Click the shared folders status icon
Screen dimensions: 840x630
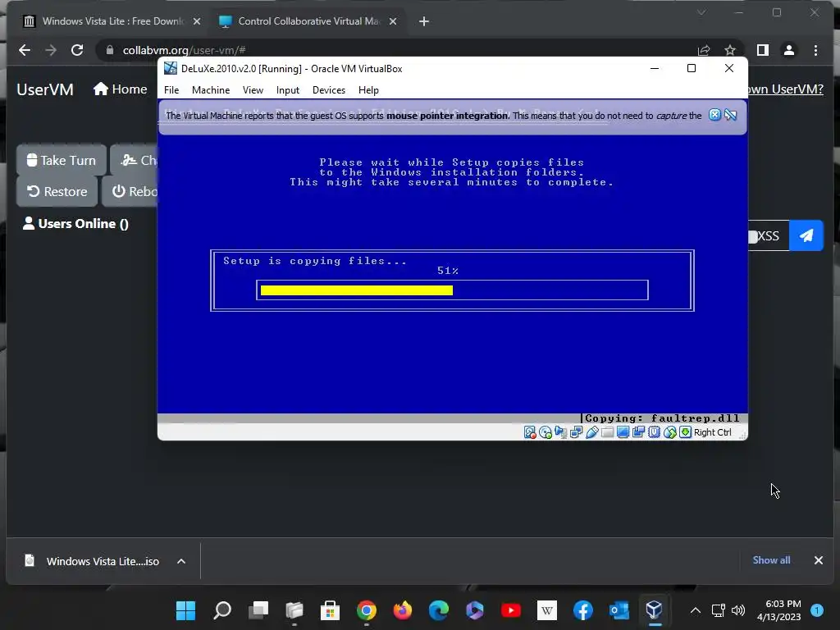(608, 432)
